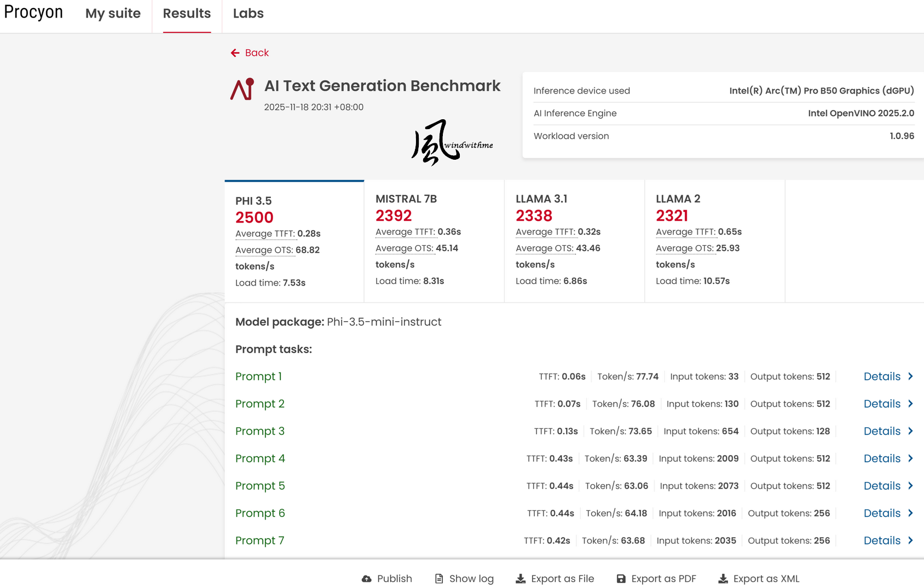Click the windwithme calligraphy watermark image

[x=452, y=142]
